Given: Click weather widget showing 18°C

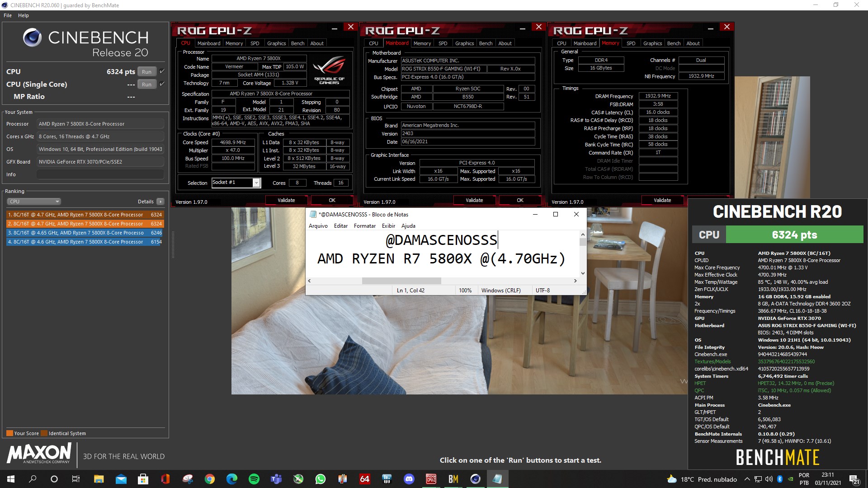Looking at the screenshot, I should [x=702, y=479].
